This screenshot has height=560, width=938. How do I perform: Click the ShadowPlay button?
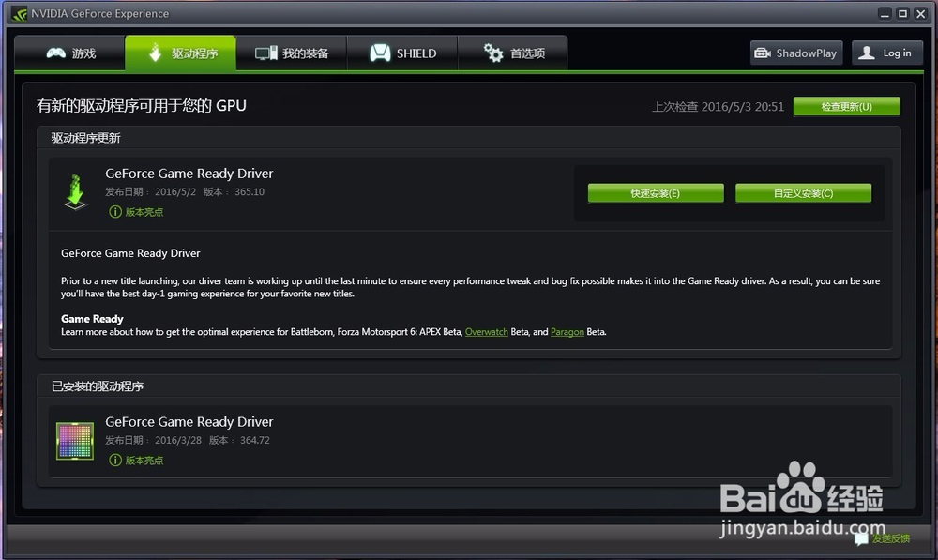(796, 53)
